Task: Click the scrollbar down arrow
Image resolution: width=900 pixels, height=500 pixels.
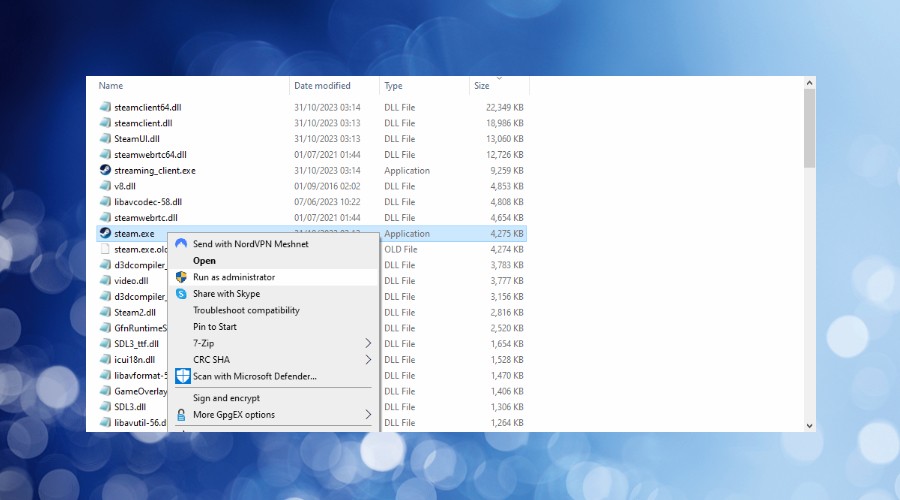Action: click(809, 426)
